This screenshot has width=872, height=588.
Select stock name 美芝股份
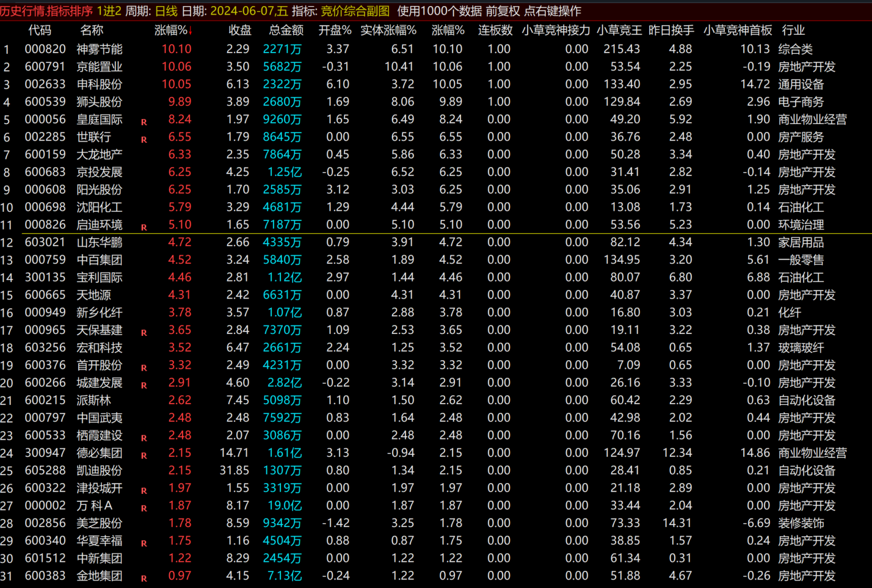[100, 523]
